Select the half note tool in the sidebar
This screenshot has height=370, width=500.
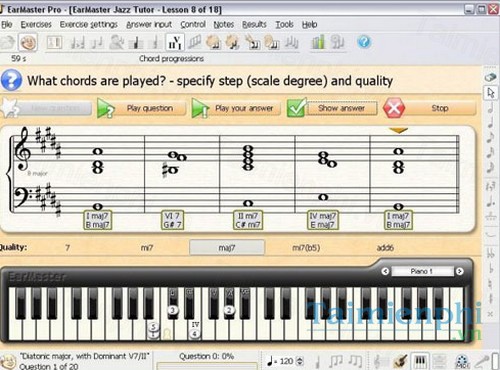point(491,108)
